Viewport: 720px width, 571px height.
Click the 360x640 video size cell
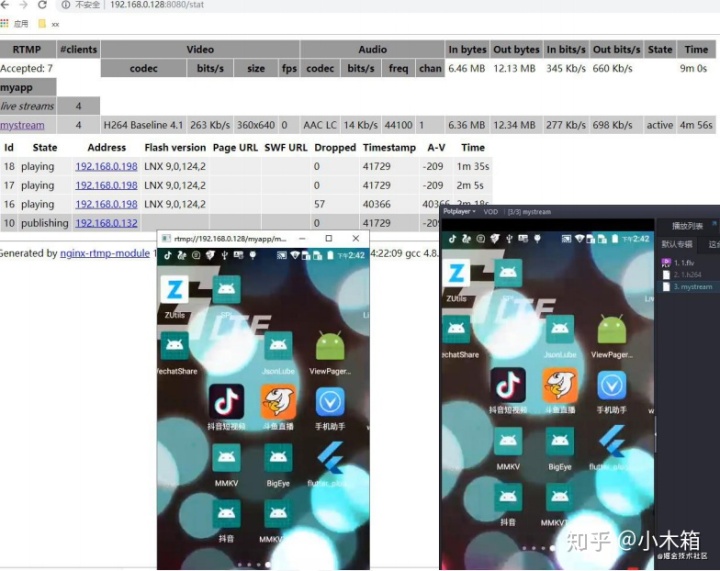coord(256,125)
